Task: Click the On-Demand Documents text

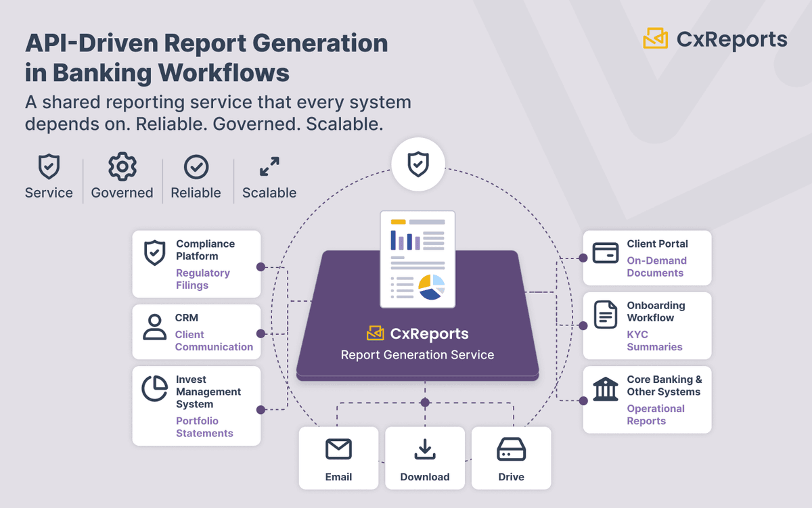Action: click(656, 267)
